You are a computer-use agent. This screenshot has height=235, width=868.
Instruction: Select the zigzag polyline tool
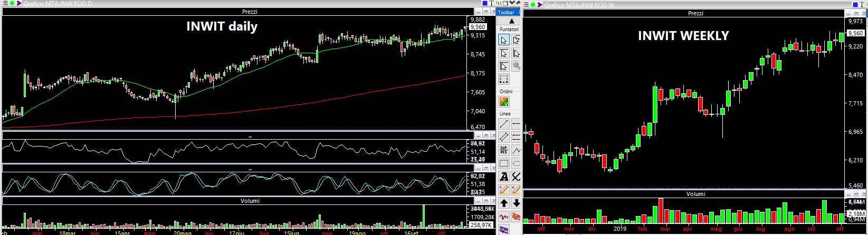(517, 150)
